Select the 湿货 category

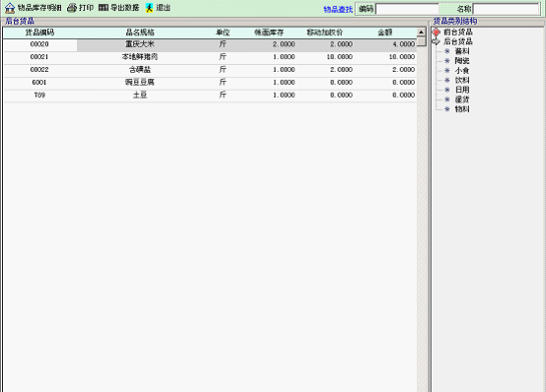coord(462,99)
